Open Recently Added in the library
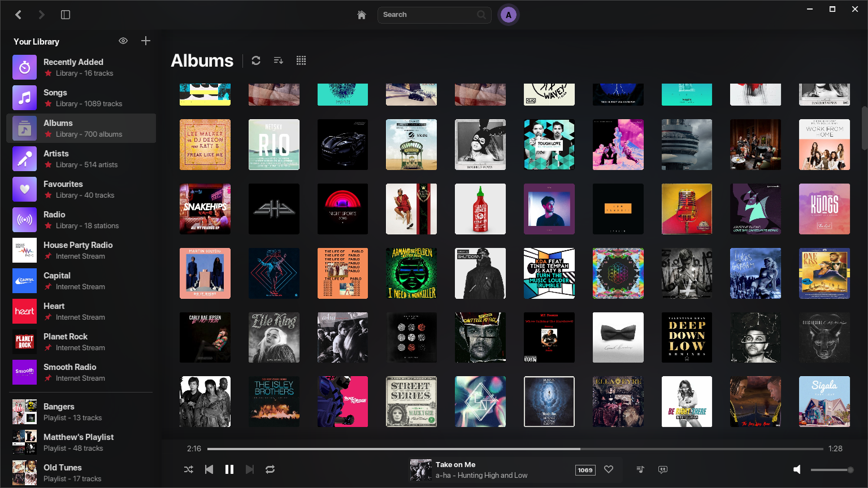 (x=81, y=67)
